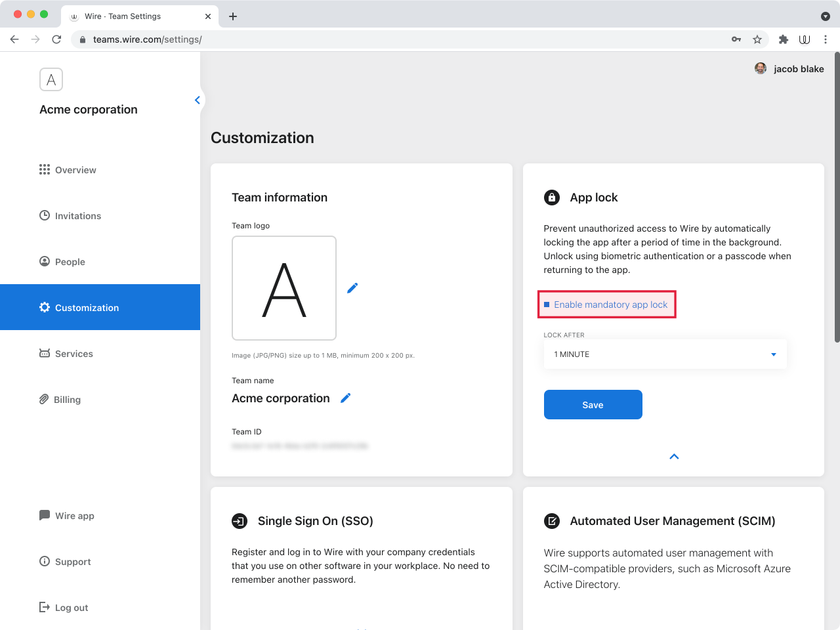This screenshot has height=630, width=840.
Task: View site info via the address bar padlock
Action: click(83, 39)
